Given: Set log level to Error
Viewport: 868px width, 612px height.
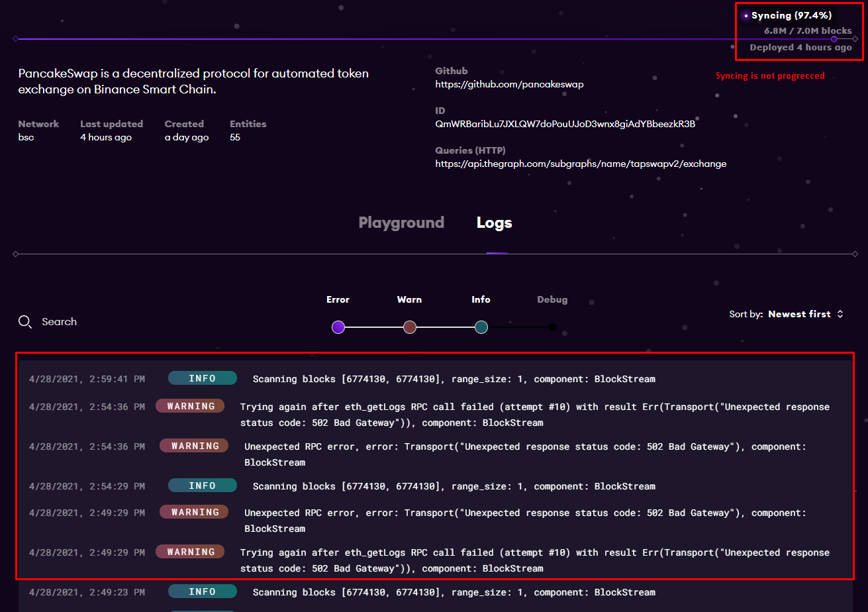Looking at the screenshot, I should [x=338, y=327].
